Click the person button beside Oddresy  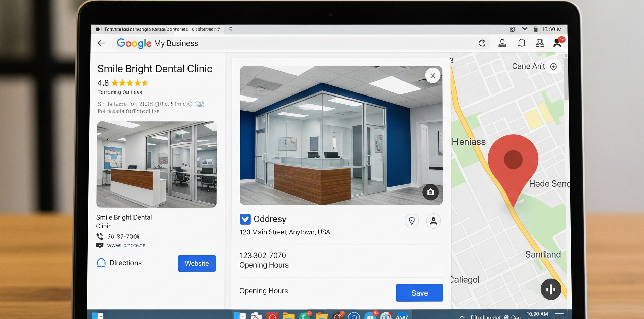tap(433, 221)
